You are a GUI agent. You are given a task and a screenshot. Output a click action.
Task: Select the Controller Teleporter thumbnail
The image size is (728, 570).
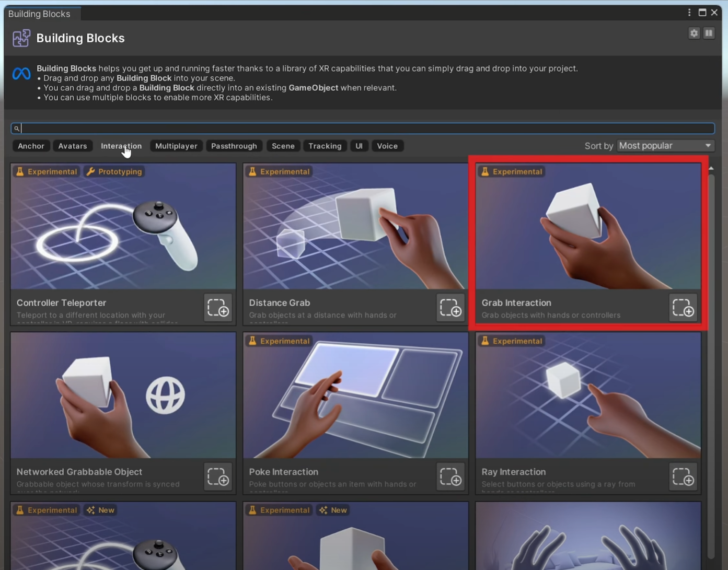click(x=123, y=226)
